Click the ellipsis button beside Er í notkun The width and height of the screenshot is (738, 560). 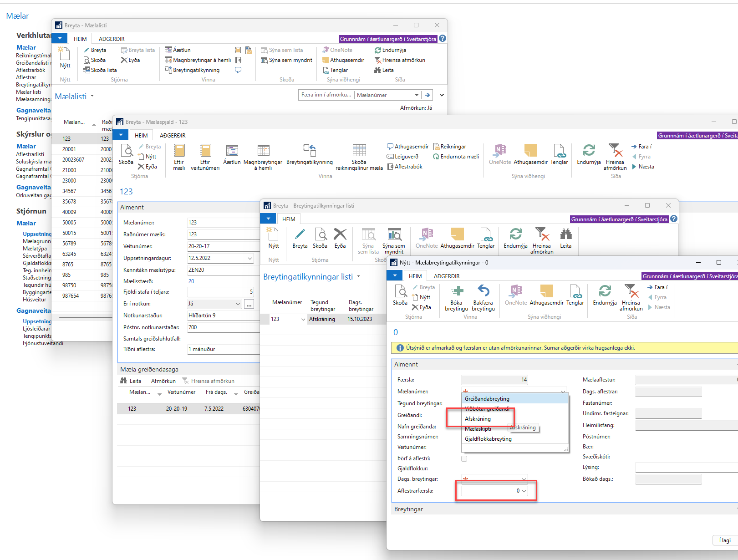[249, 304]
